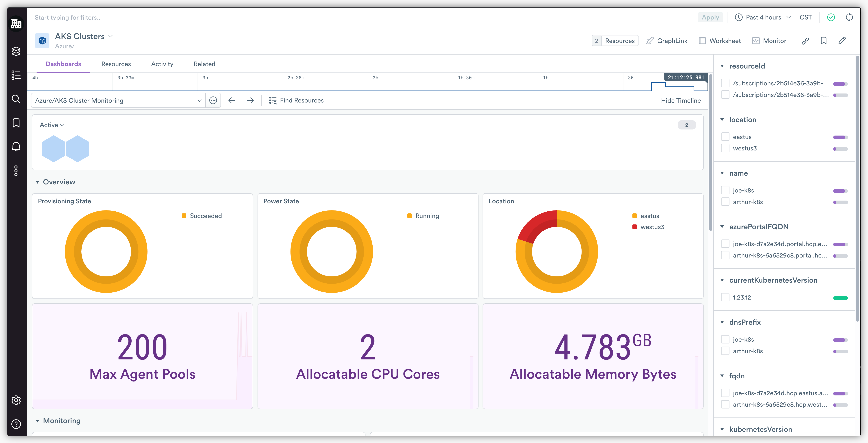Click the Apply filters button
868x443 pixels.
coord(710,17)
